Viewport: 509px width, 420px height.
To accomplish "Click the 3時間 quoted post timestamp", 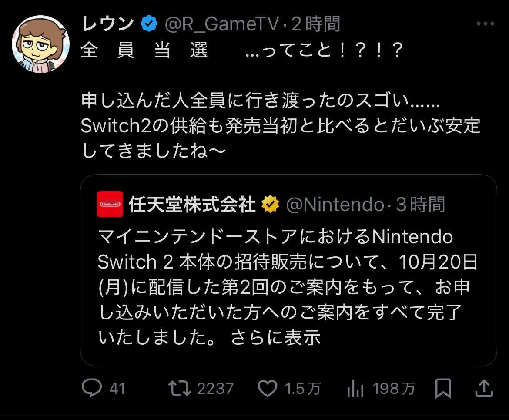I will coord(420,204).
